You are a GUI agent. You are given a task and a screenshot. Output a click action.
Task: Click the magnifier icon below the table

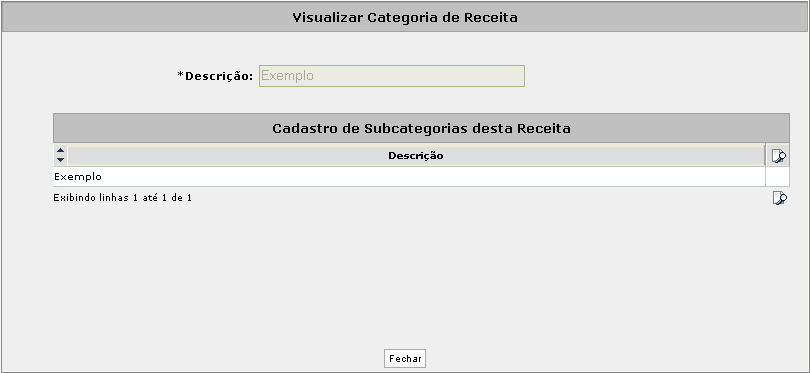coord(780,198)
